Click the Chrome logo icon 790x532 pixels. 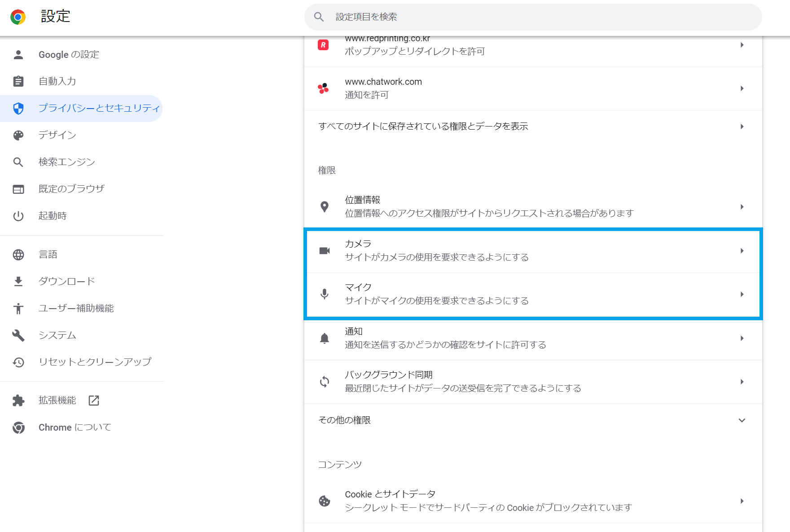(18, 17)
